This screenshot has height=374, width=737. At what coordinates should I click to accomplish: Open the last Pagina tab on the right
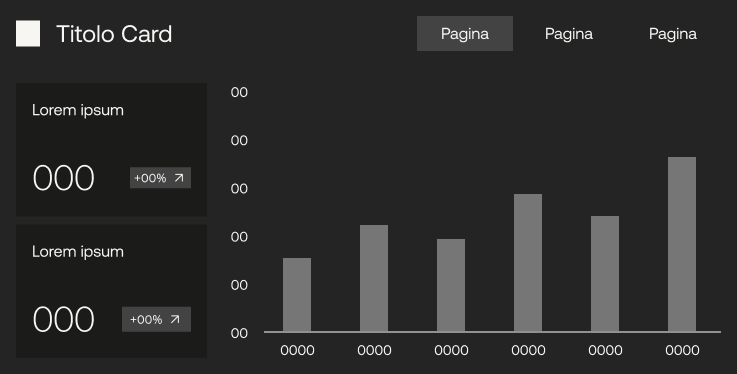(x=673, y=33)
